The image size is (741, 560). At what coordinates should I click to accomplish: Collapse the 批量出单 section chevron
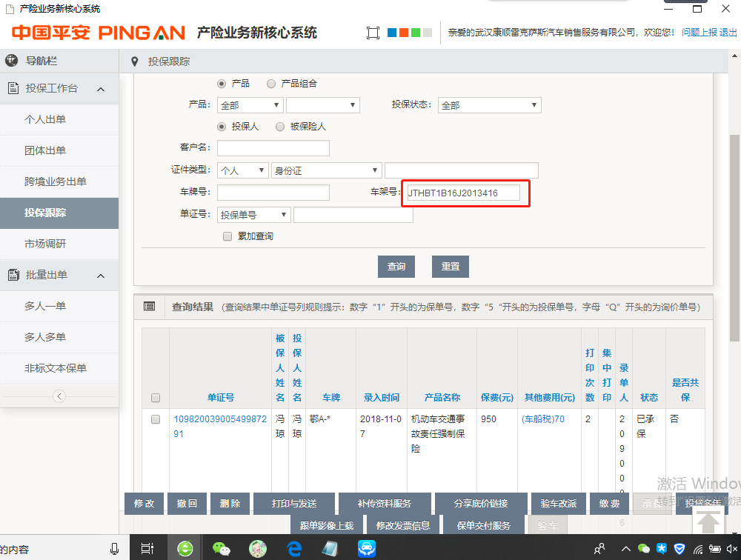[x=101, y=276]
